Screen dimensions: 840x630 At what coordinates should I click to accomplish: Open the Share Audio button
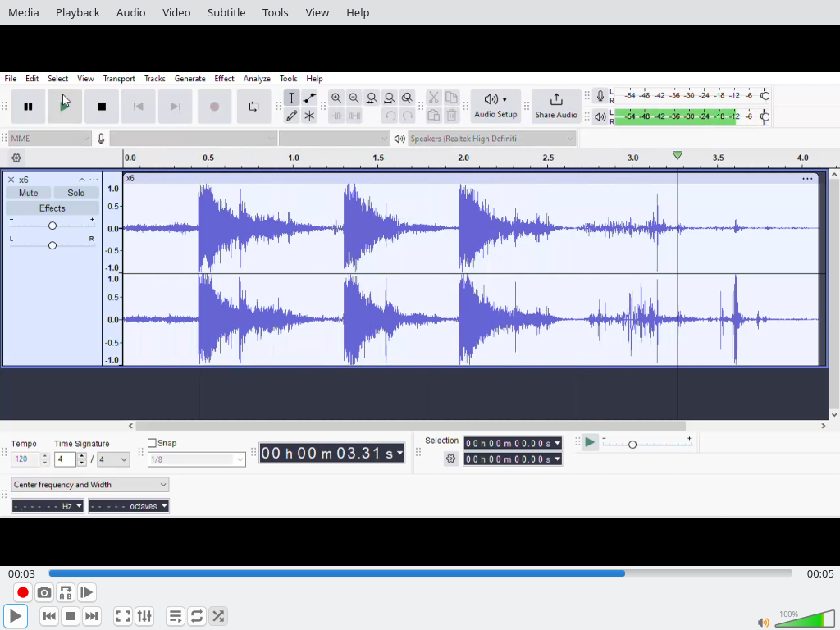click(x=556, y=106)
